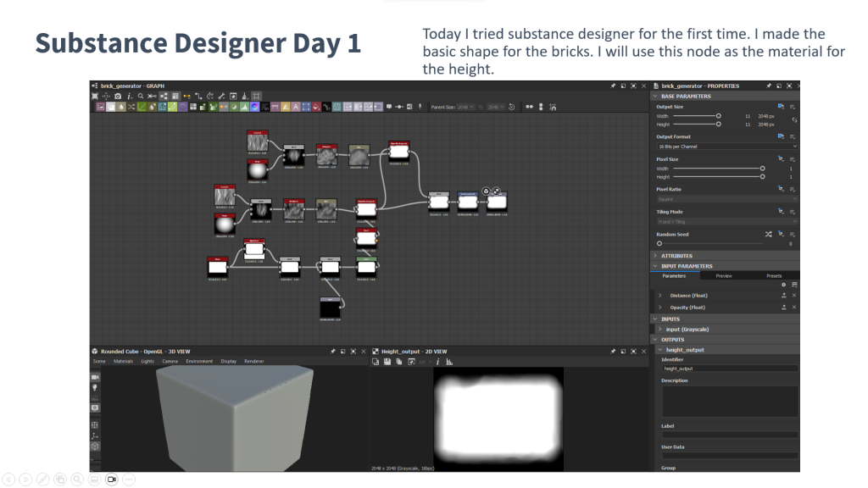The width and height of the screenshot is (868, 488).
Task: Add a Comment from the graph toolbar
Action: coord(389,107)
